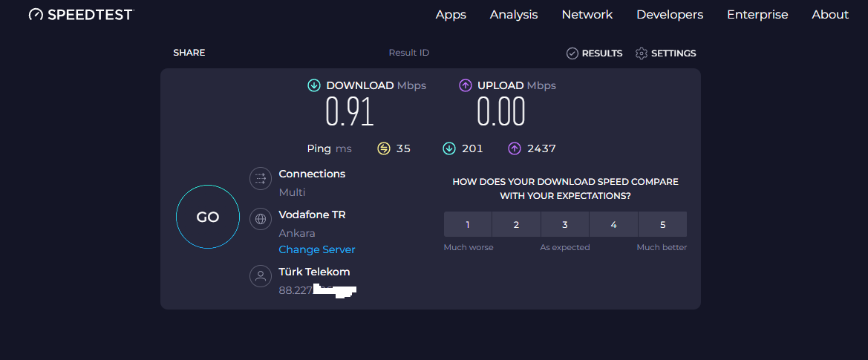Click the Much worse label

click(x=469, y=247)
